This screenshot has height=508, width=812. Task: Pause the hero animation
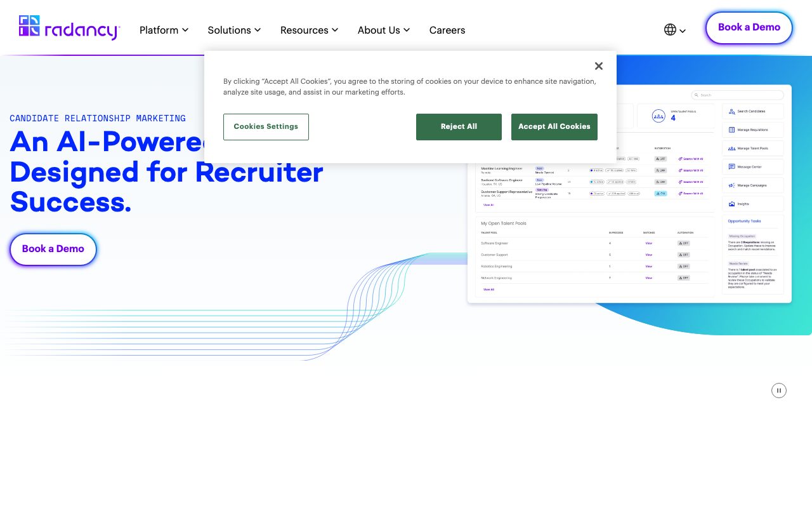(779, 391)
